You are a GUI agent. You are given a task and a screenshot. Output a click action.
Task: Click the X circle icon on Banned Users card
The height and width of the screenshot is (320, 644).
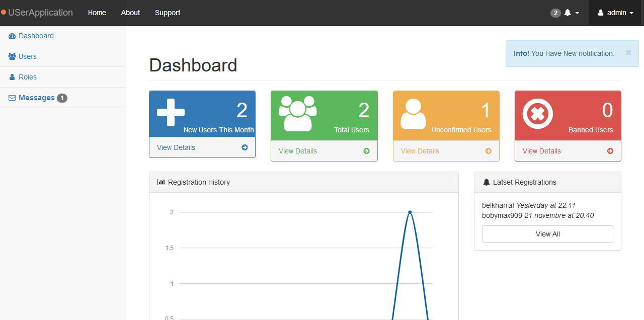537,114
